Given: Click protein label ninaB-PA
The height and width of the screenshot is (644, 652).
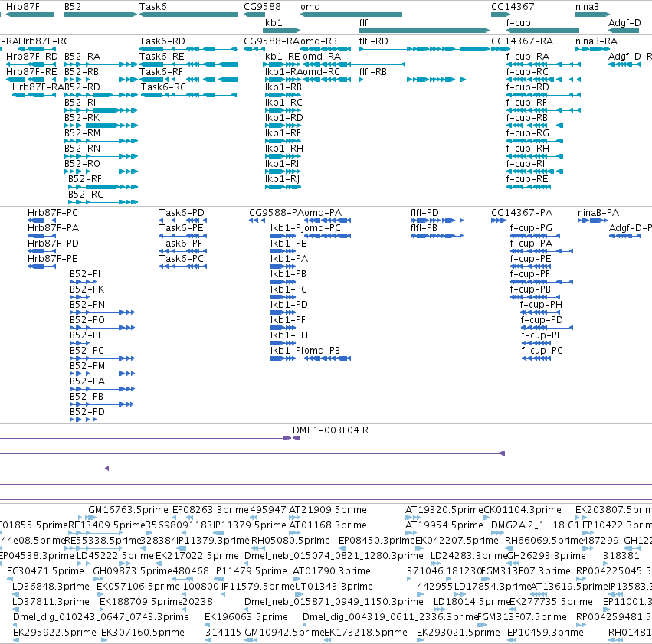Looking at the screenshot, I should click(598, 213).
